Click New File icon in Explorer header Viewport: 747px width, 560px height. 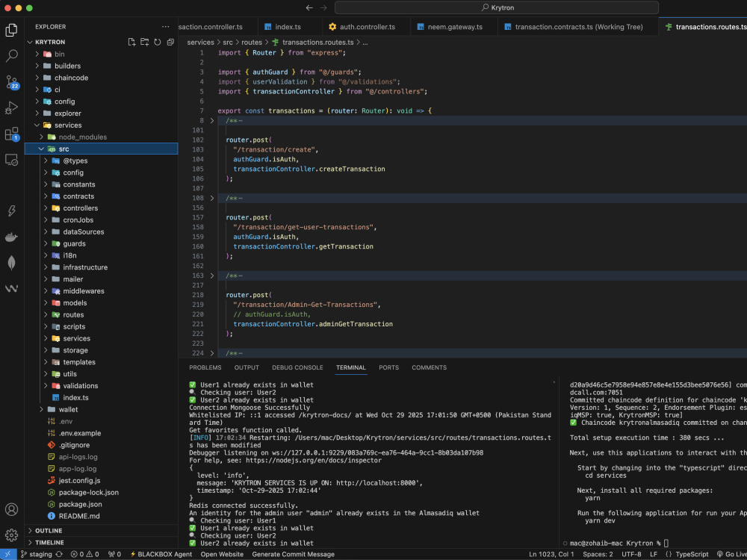coord(132,42)
